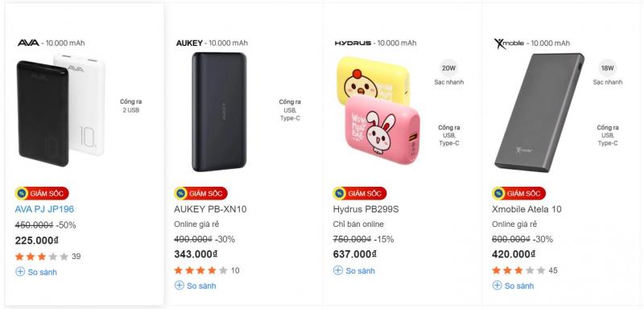Add AUKEY PB-XN10 to So sánh
This screenshot has height=309, width=644.
point(195,286)
